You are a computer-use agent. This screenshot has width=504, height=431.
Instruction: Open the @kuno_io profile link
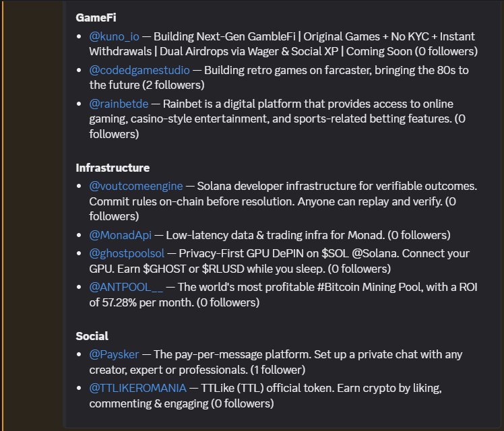[115, 36]
